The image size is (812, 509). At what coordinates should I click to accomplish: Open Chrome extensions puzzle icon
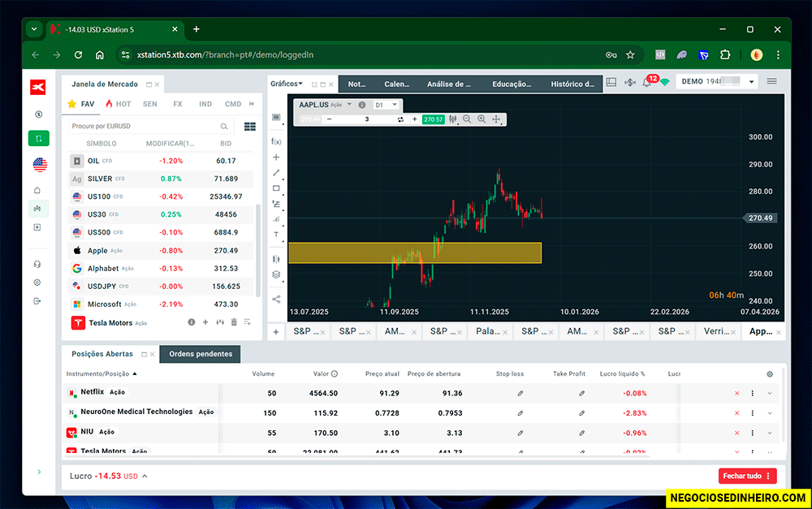click(x=725, y=55)
